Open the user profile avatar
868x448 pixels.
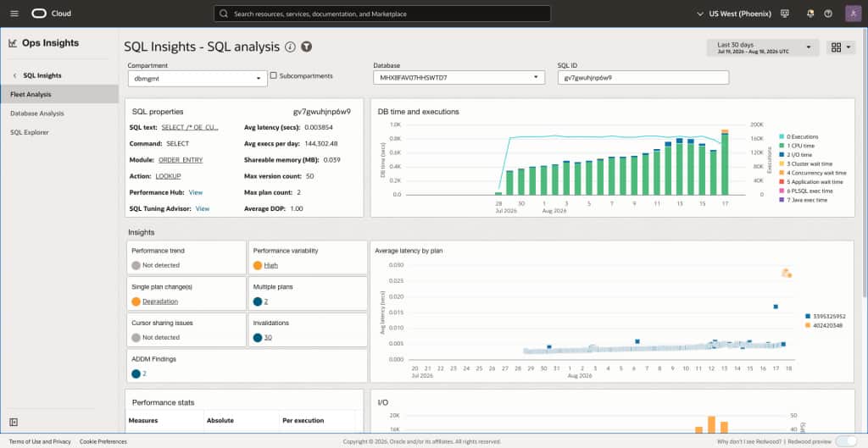tap(853, 14)
